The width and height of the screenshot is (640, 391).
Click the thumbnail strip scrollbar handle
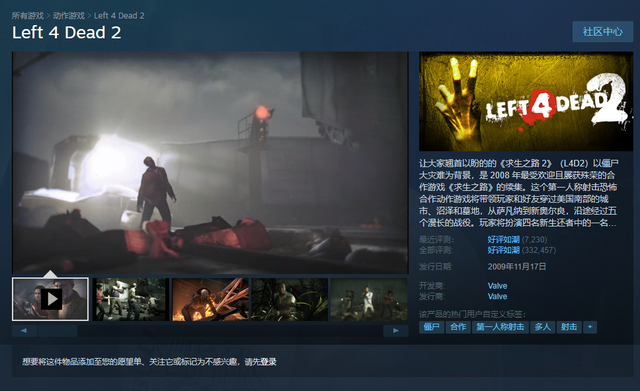(58, 331)
